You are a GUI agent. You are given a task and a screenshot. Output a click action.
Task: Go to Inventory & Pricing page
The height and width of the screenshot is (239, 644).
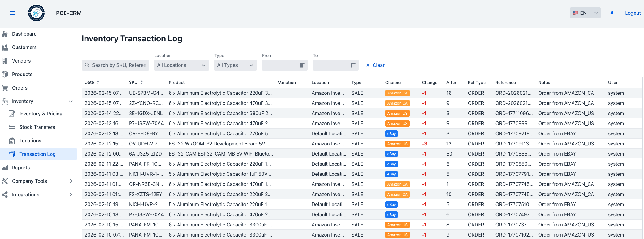[x=41, y=114]
